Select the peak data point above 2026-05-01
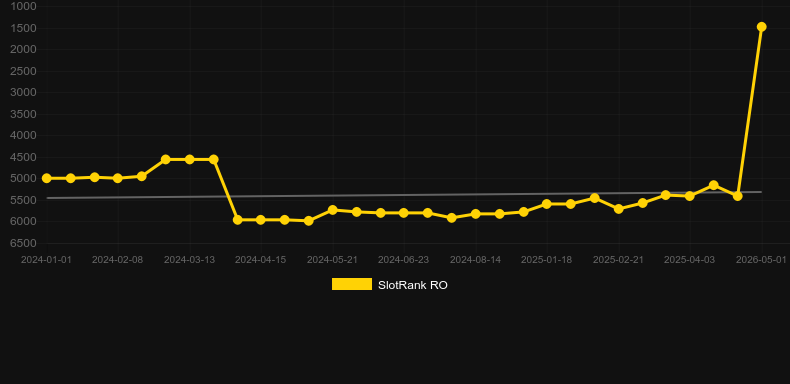Image resolution: width=790 pixels, height=384 pixels. pos(761,27)
